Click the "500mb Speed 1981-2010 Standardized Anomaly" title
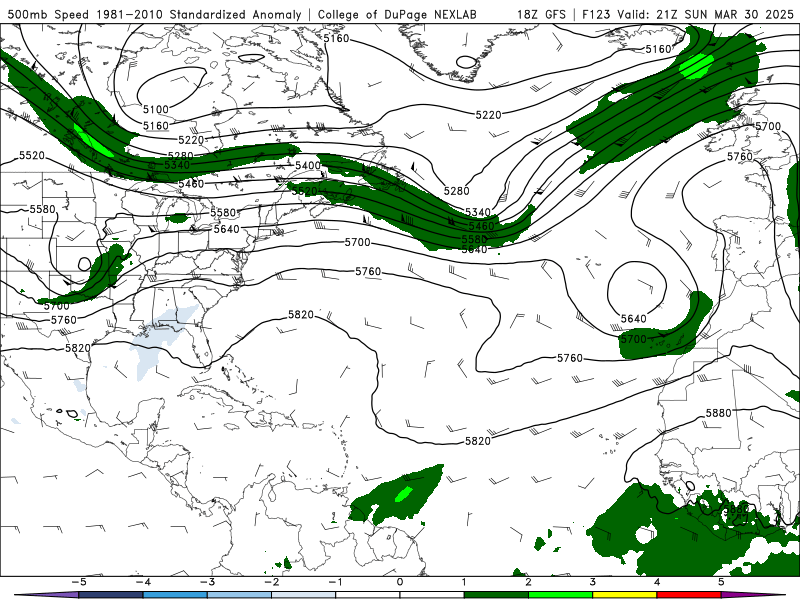800x600 pixels. click(154, 14)
